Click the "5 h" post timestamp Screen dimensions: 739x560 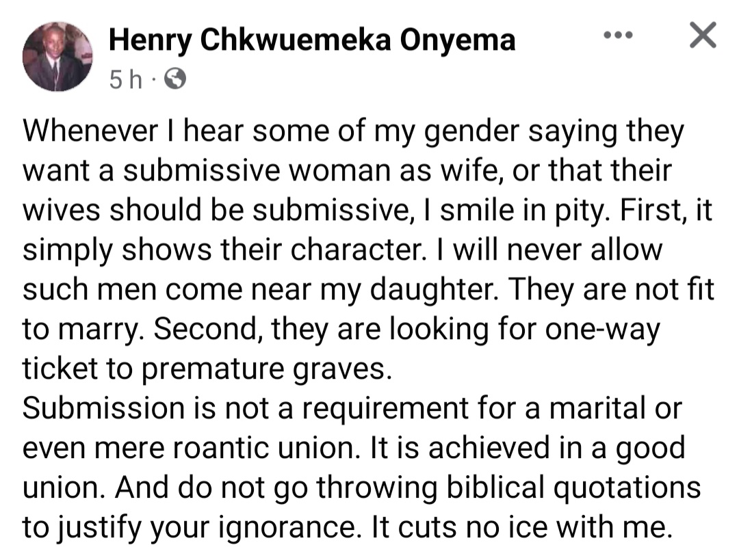(127, 81)
